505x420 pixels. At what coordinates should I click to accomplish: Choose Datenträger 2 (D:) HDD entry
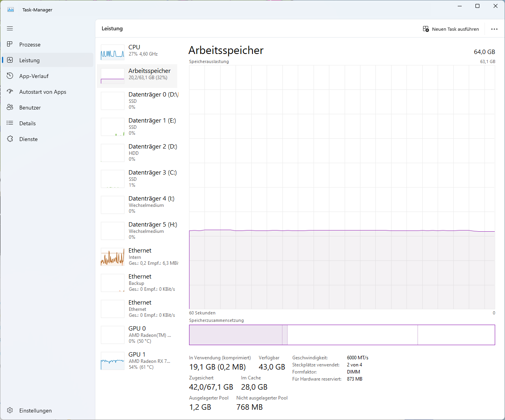coord(137,152)
